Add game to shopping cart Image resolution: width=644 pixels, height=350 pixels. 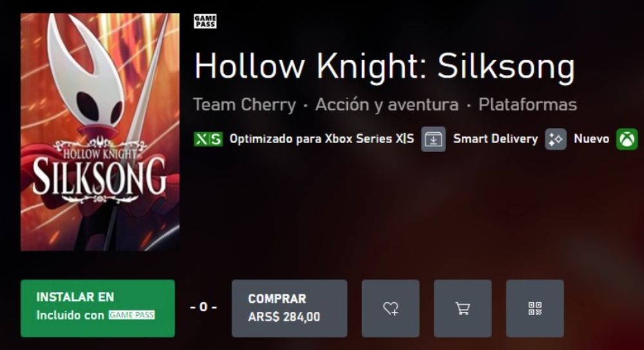point(463,309)
